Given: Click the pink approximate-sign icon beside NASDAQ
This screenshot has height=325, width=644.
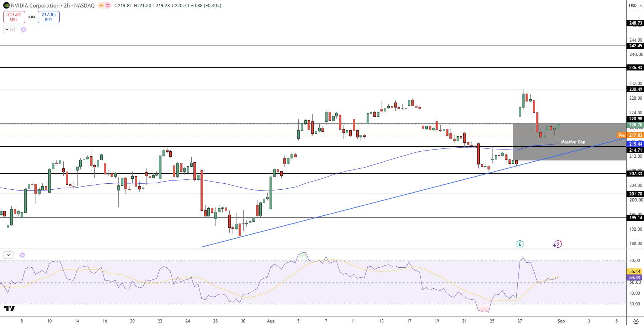Looking at the screenshot, I should pos(108,5).
